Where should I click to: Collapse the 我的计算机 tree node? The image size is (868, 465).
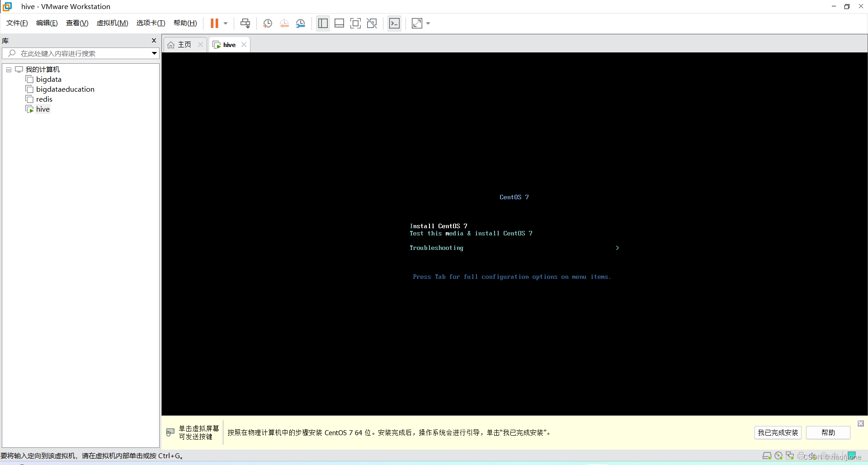(x=9, y=70)
